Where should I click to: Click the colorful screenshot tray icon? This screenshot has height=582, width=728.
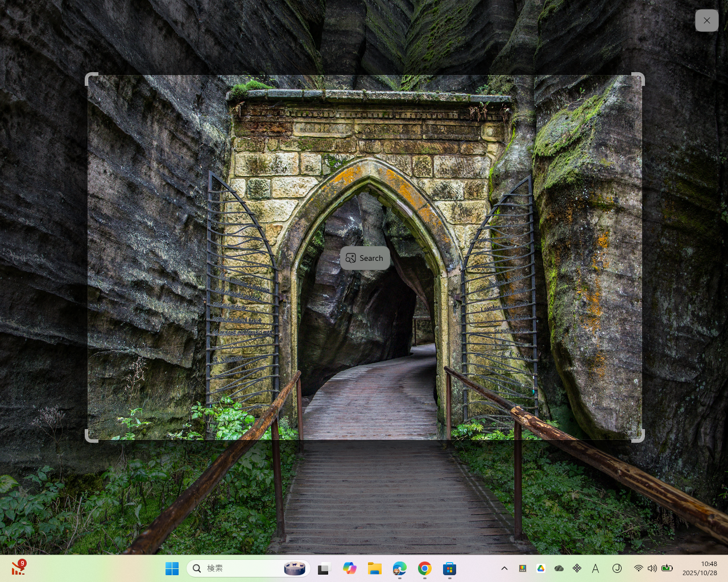pyautogui.click(x=522, y=568)
